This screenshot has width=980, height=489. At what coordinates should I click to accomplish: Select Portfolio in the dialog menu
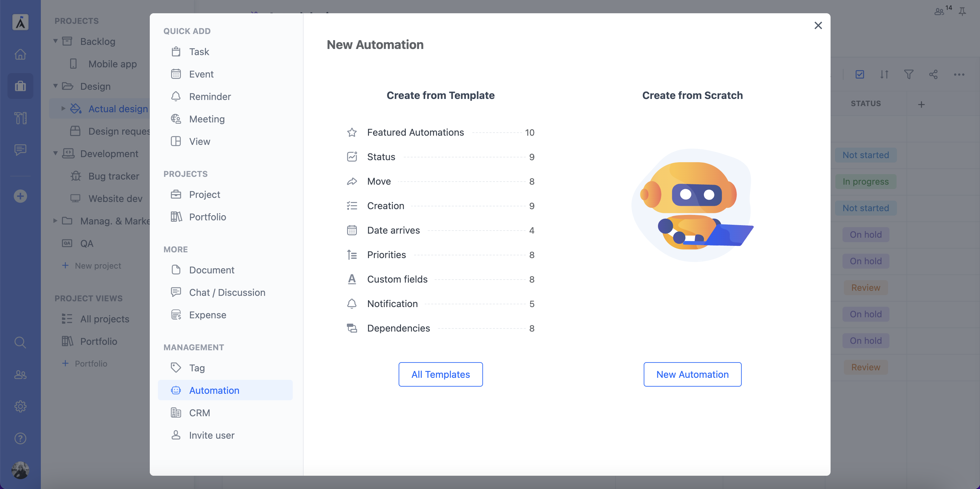[x=225, y=217]
